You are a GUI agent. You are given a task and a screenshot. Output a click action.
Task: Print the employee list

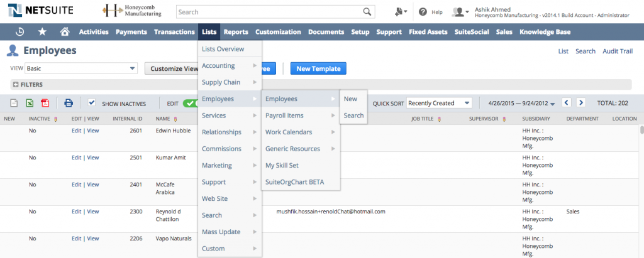pyautogui.click(x=69, y=103)
